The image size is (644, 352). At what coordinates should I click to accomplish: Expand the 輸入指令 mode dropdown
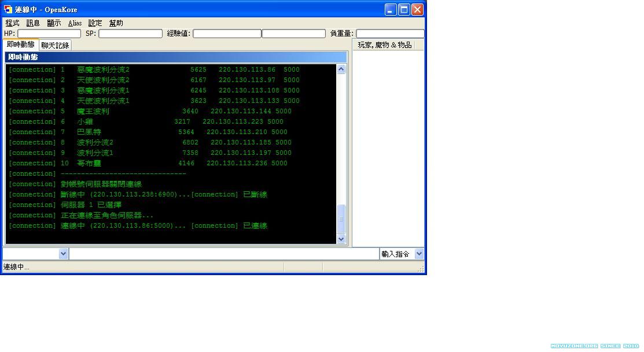click(x=419, y=254)
